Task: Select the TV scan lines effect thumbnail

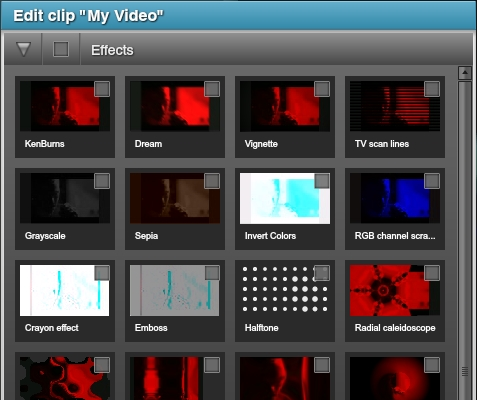Action: [395, 106]
